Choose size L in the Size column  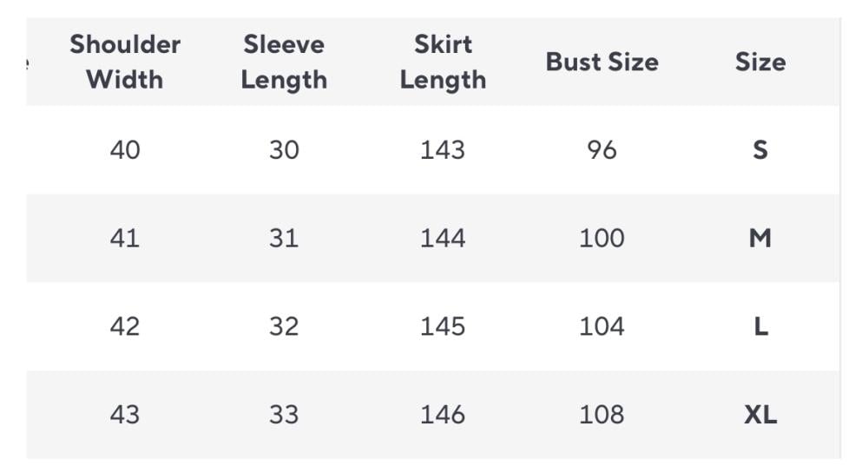[760, 326]
